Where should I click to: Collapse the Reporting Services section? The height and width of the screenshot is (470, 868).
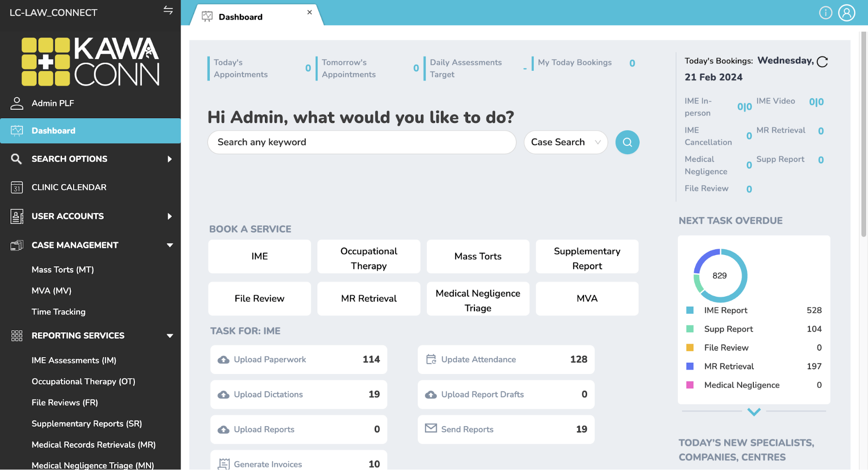tap(170, 336)
